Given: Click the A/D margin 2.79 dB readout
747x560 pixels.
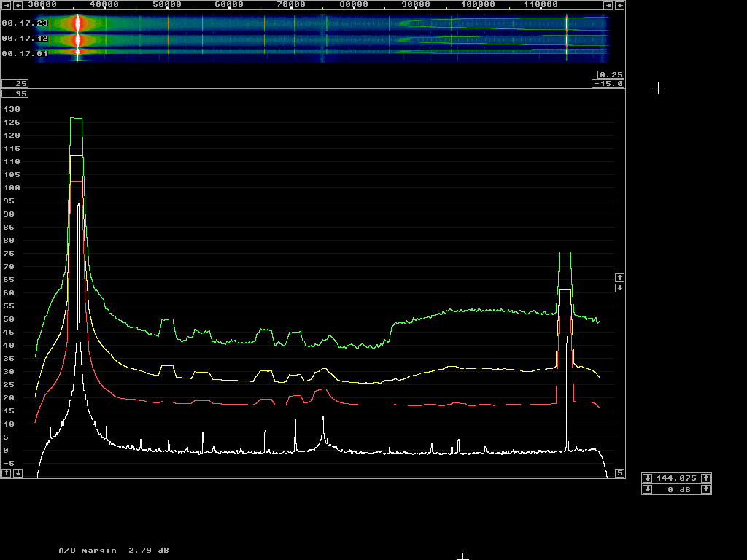Looking at the screenshot, I should pos(114,551).
